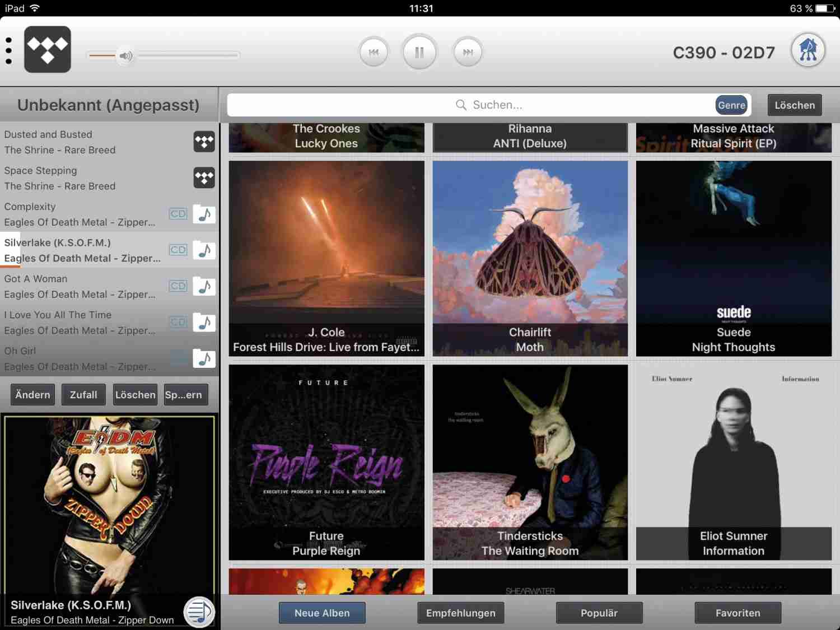Tap the music note icon on the Complexity row

(x=204, y=214)
